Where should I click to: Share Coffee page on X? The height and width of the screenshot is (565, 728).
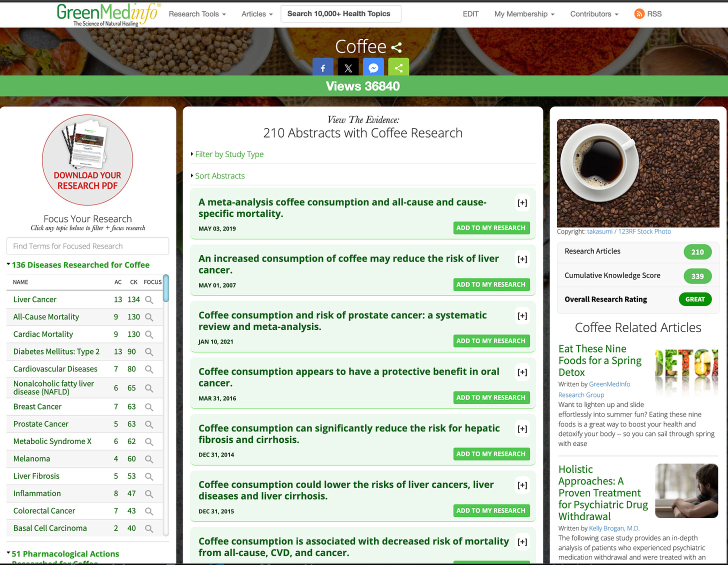(348, 67)
